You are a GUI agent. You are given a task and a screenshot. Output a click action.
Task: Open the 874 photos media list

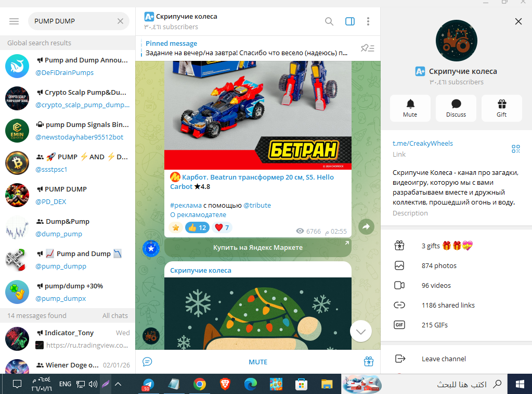pos(457,265)
